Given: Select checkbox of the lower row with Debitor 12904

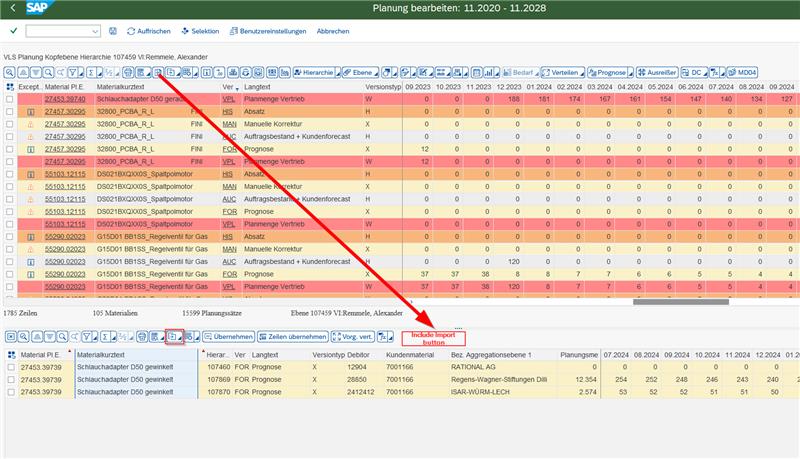Looking at the screenshot, I should coord(10,367).
